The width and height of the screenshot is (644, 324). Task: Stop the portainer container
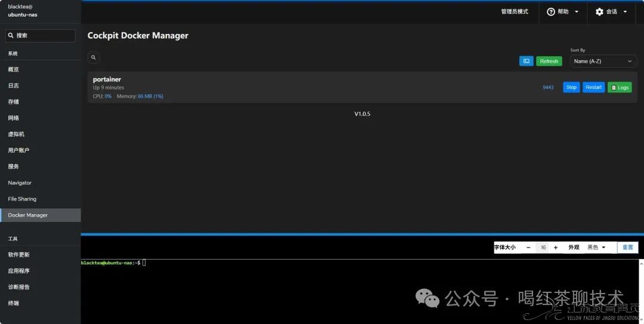(x=571, y=87)
